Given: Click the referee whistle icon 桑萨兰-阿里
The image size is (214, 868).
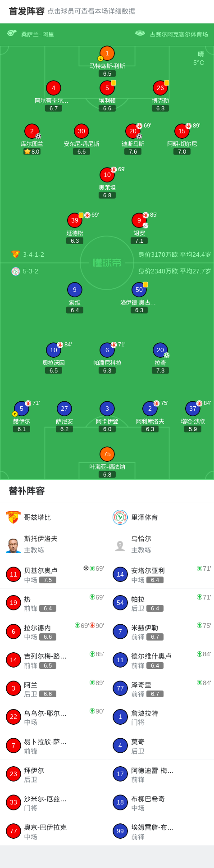Looking at the screenshot, I should [x=12, y=33].
